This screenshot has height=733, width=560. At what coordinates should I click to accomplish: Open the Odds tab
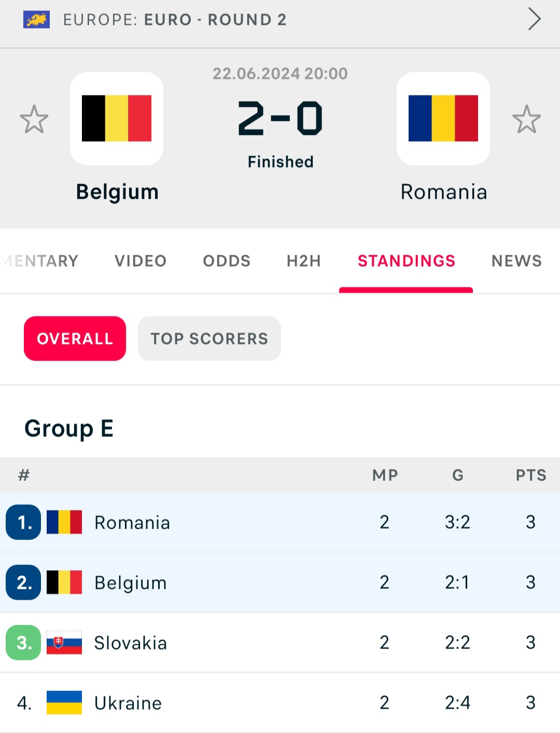point(227,261)
